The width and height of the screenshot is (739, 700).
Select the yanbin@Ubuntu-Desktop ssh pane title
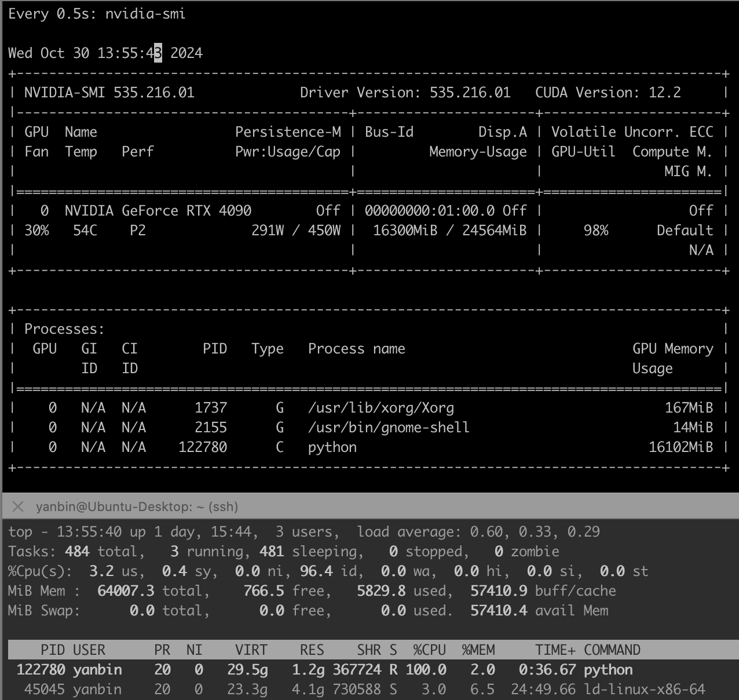pos(137,507)
